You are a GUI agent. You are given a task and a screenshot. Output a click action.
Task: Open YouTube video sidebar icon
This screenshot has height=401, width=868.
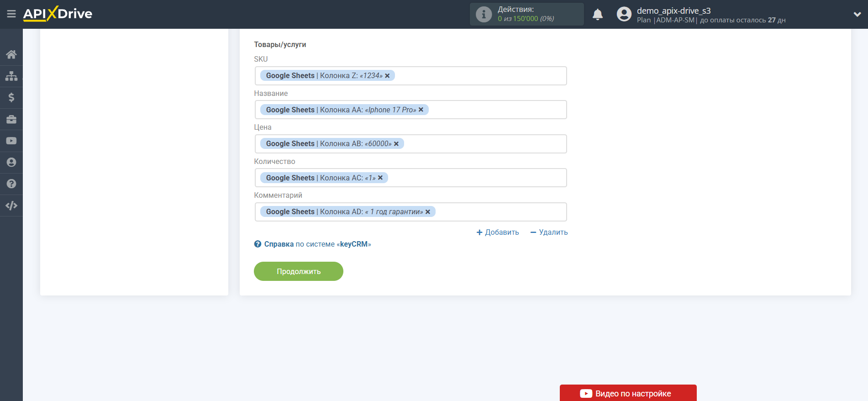(11, 141)
